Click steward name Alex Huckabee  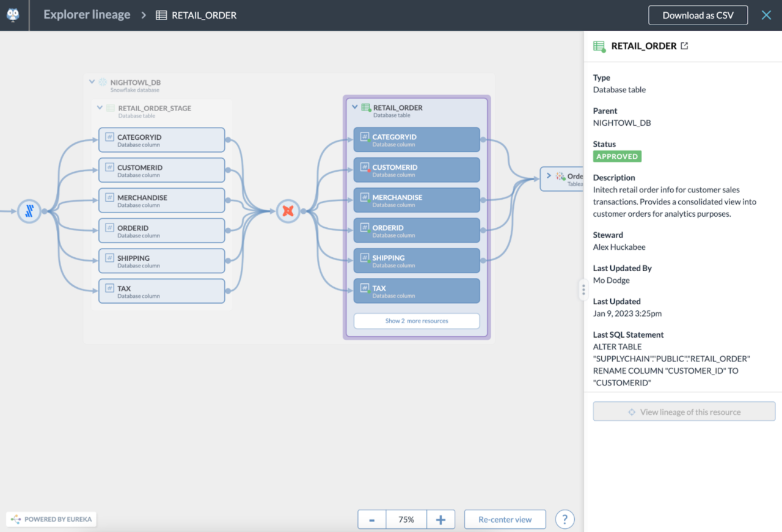tap(619, 247)
